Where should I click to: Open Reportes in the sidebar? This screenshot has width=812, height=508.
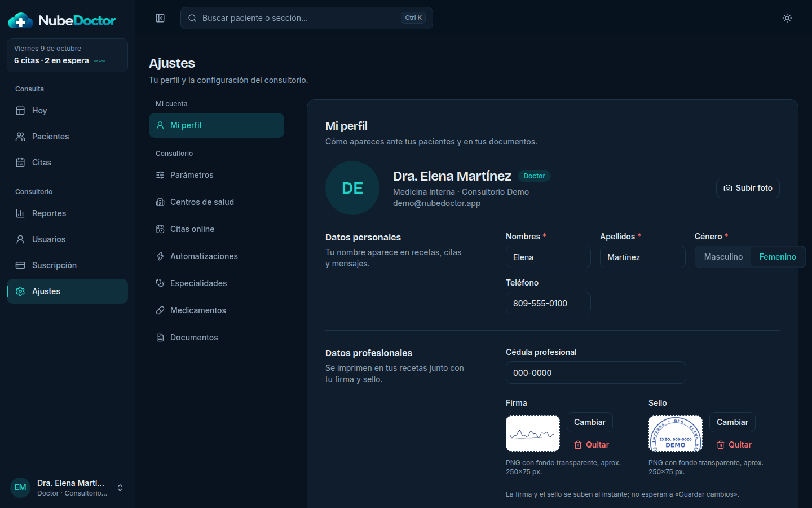67,213
